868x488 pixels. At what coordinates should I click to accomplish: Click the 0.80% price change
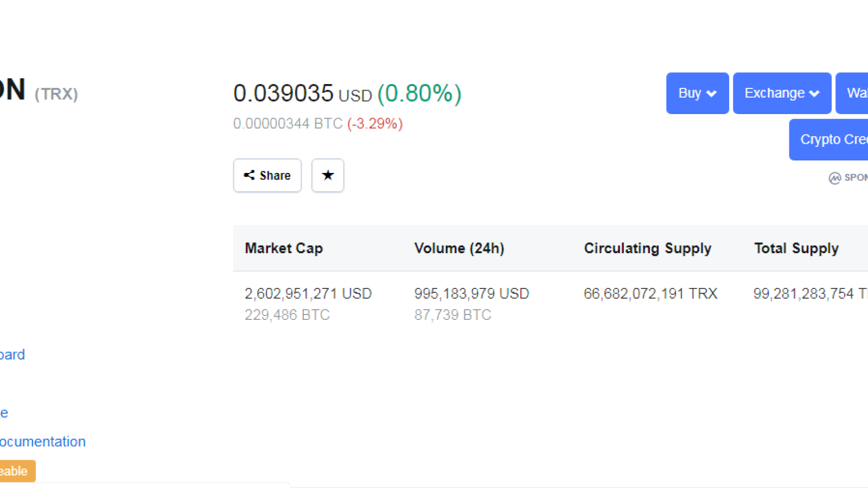click(x=419, y=93)
